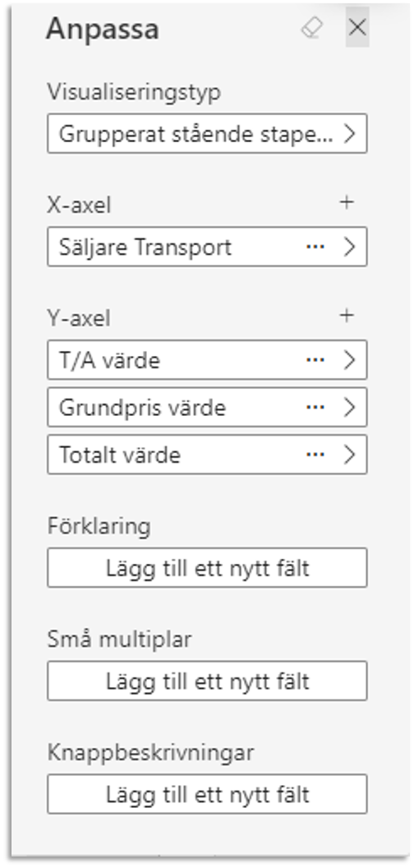Open more options for Grundpris värde
Viewport: 414px width, 868px height.
[x=315, y=407]
